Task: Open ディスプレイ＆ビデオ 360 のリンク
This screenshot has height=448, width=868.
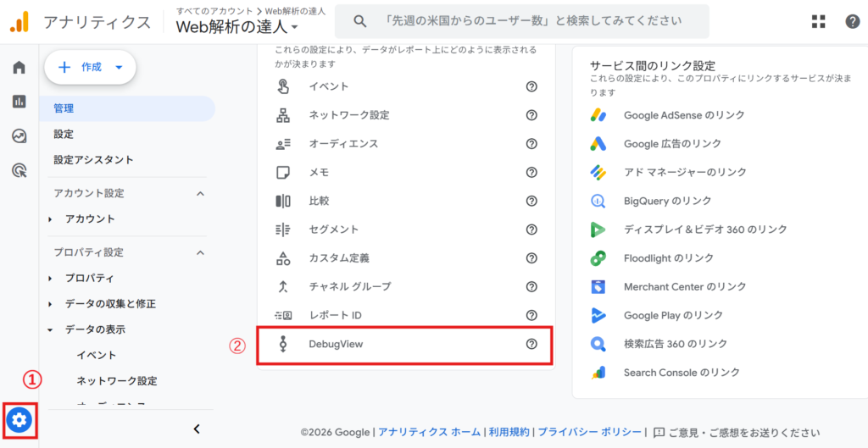Action: (x=705, y=230)
